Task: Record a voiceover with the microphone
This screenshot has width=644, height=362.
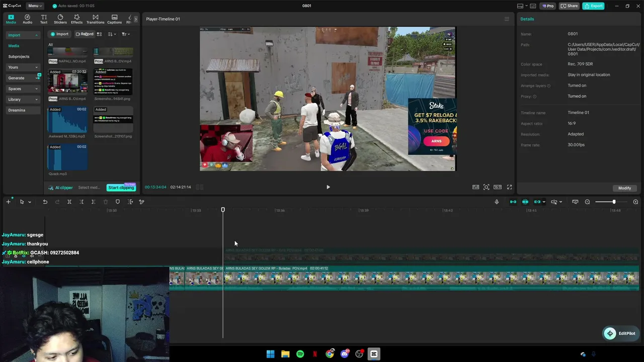Action: click(497, 202)
